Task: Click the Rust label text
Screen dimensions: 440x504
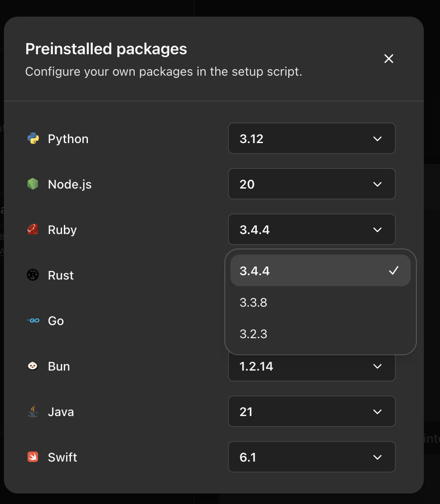Action: (x=61, y=276)
